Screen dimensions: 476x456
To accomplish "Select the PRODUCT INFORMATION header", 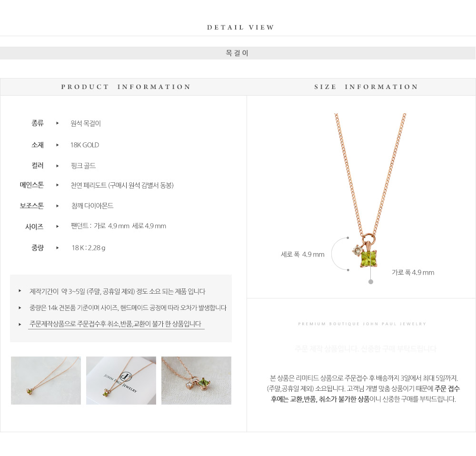I will coord(126,87).
